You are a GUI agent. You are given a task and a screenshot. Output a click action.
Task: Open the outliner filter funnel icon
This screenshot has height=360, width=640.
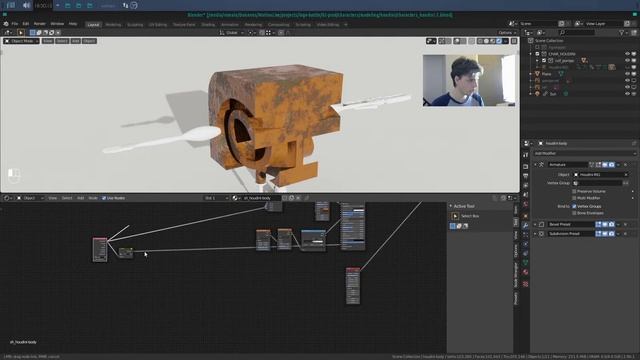[x=622, y=33]
